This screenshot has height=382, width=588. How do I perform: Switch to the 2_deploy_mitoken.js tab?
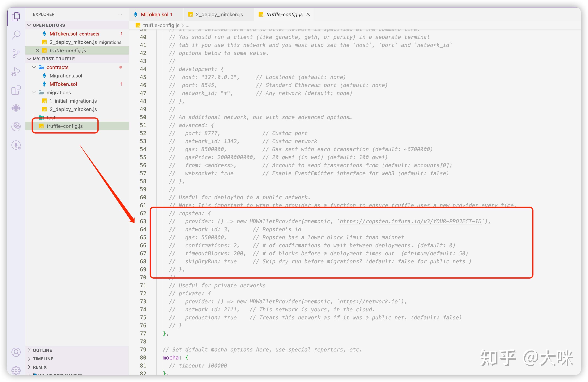coord(219,15)
